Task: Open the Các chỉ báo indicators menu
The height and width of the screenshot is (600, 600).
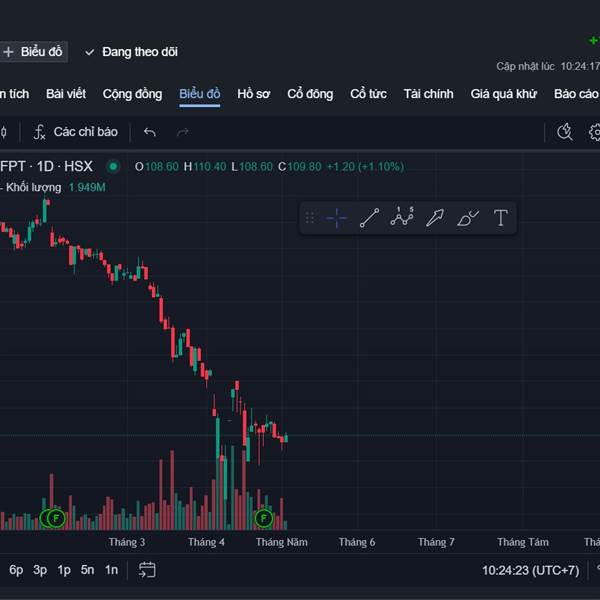Action: [75, 132]
